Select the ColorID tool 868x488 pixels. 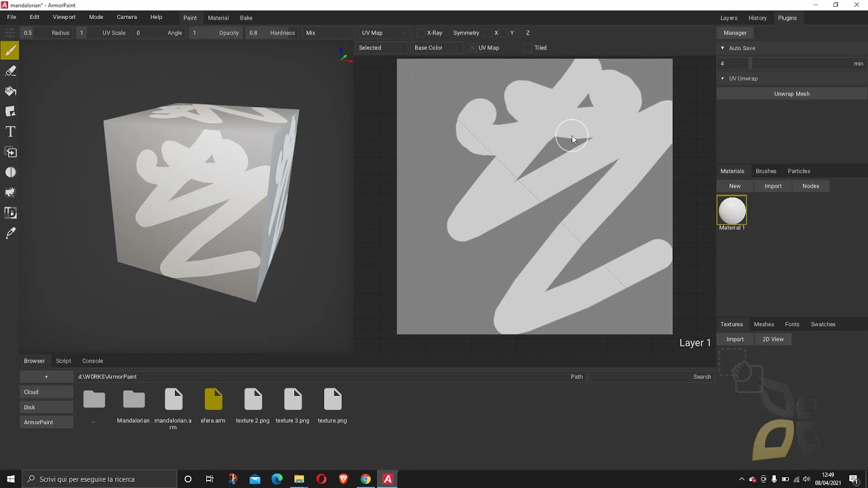(10, 213)
